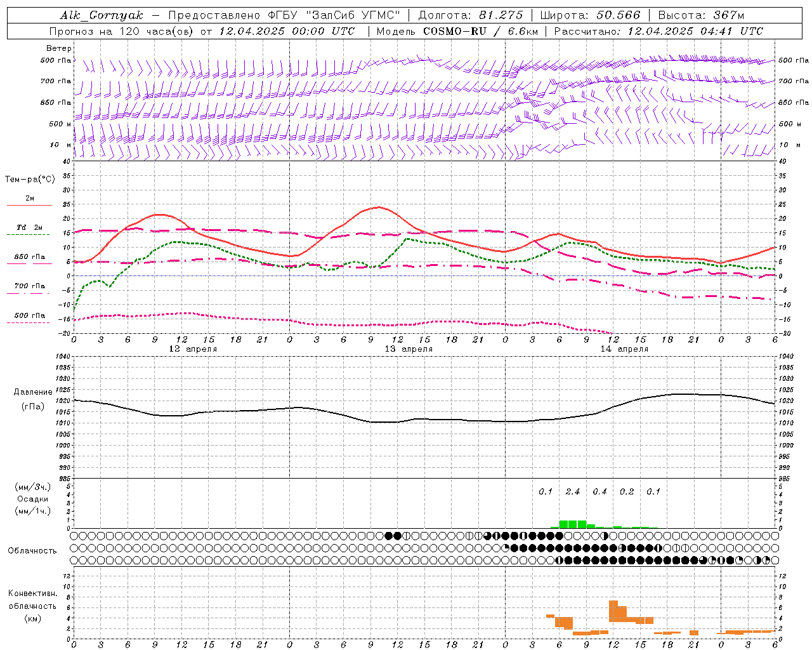Viewport: 812px width, 650px height.
Task: Click the model label COSMO-RU / 6.6км
Action: pyautogui.click(x=481, y=31)
